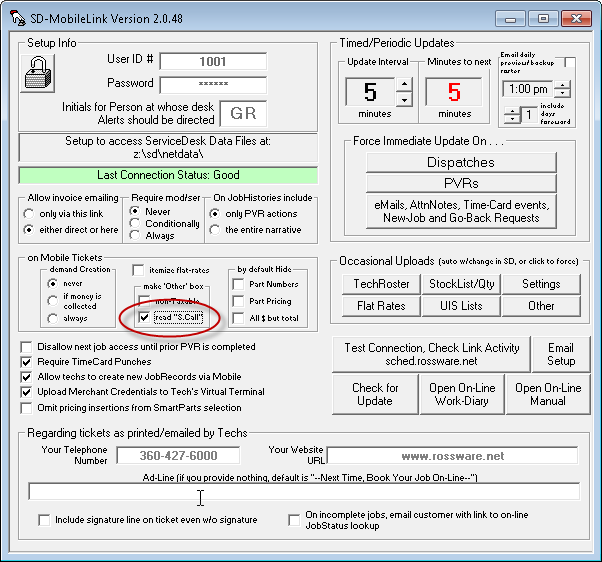
Task: Click the StockList/Qty upload button
Action: pos(461,283)
